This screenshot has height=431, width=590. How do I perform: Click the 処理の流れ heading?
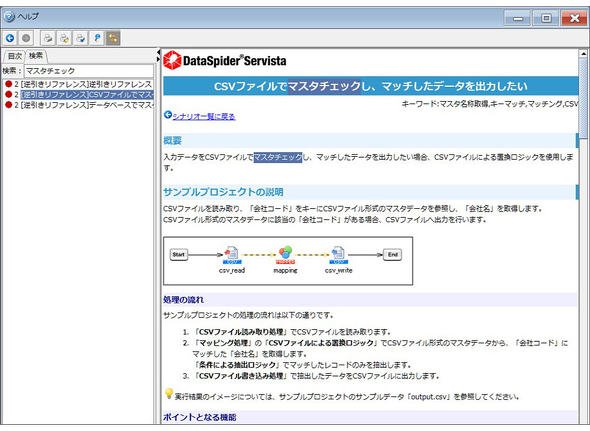click(183, 300)
